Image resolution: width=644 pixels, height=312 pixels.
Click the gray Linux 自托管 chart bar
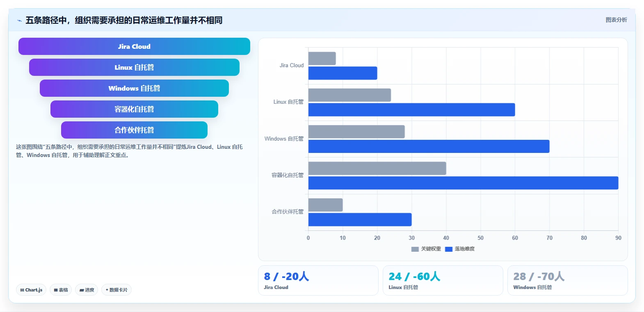(349, 95)
